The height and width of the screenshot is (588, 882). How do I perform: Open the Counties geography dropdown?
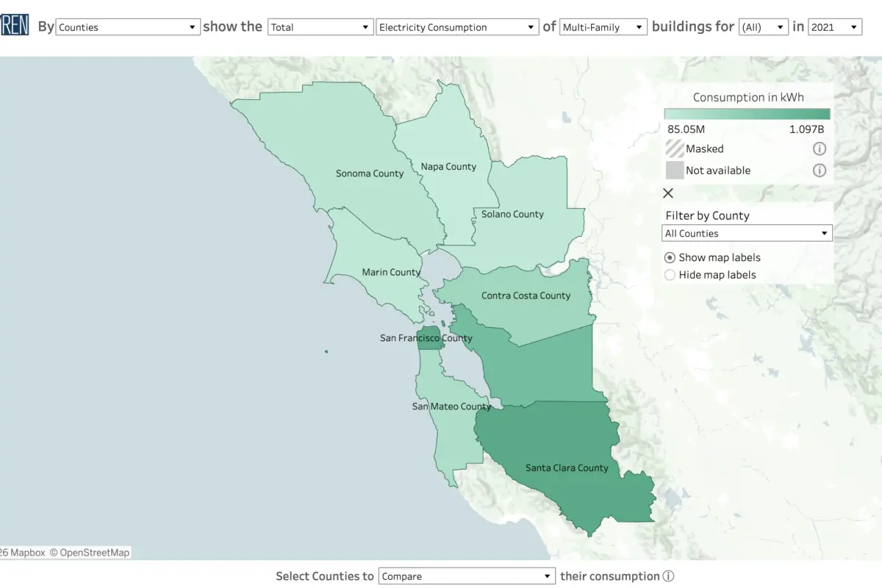pyautogui.click(x=128, y=27)
